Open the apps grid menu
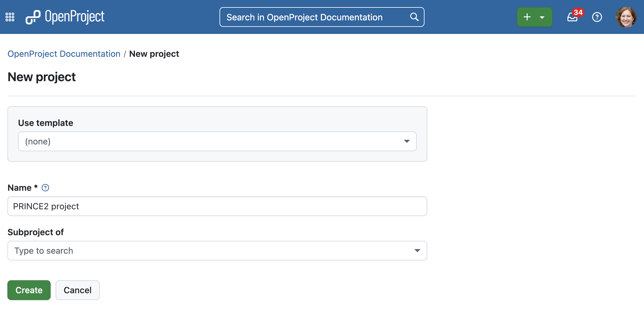This screenshot has height=321, width=644. 10,17
